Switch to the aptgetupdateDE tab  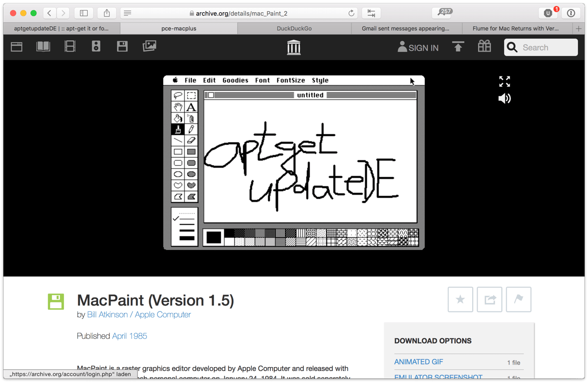click(62, 28)
